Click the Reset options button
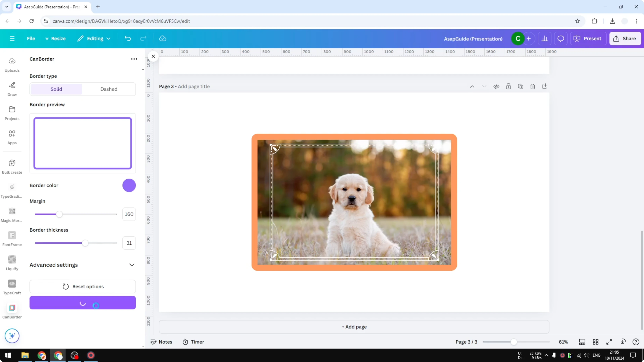This screenshot has width=644, height=362. click(x=83, y=286)
